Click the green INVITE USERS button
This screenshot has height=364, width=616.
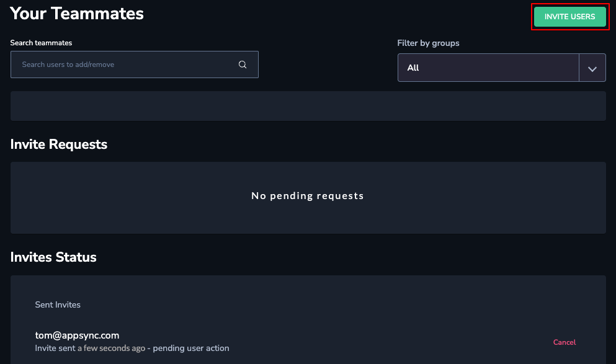[569, 17]
